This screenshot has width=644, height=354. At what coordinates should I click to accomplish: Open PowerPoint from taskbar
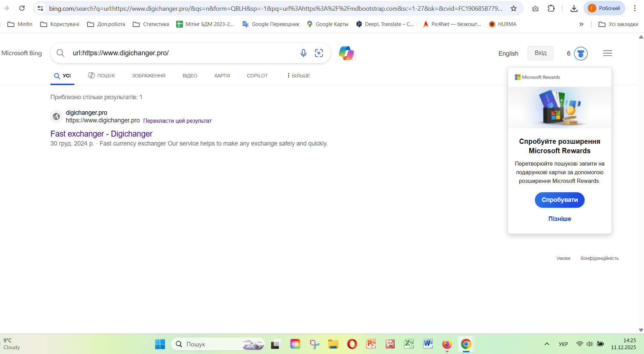[371, 344]
